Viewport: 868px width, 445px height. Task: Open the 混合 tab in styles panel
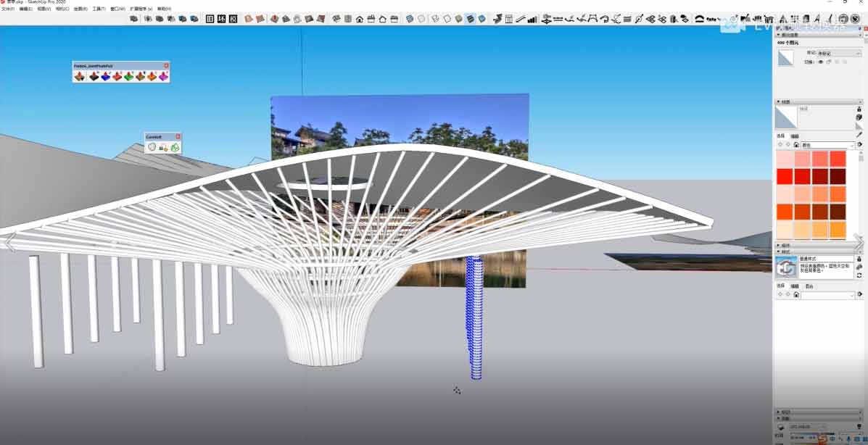(x=809, y=286)
